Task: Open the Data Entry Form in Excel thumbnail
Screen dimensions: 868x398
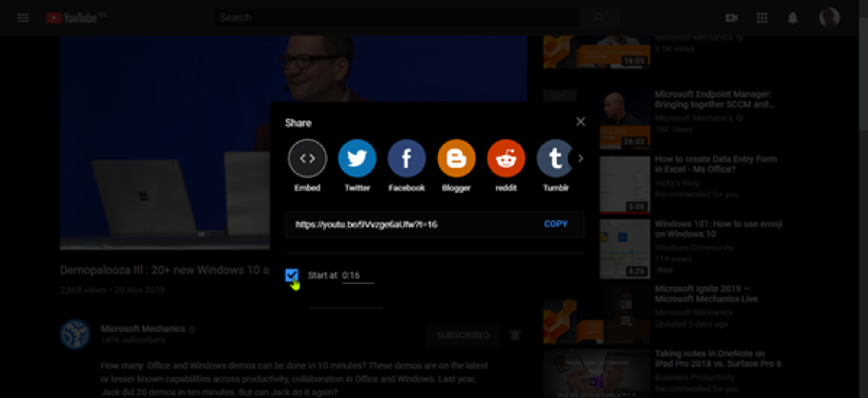Action: pyautogui.click(x=625, y=185)
